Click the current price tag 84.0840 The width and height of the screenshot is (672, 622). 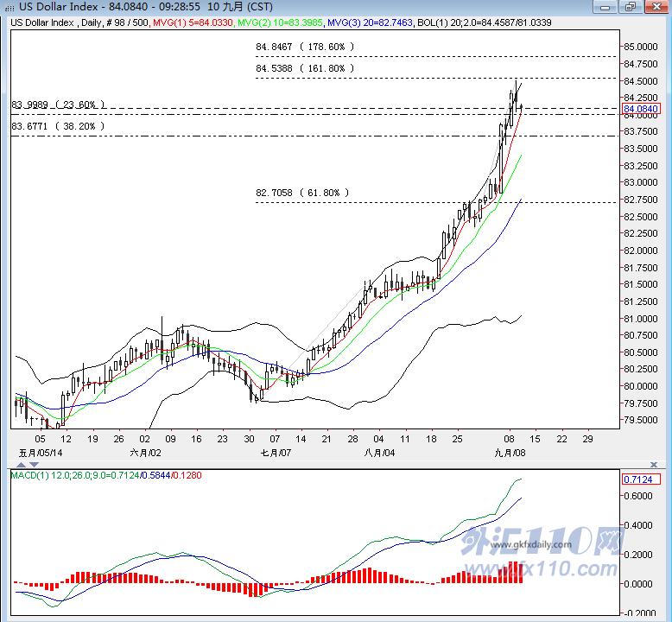[x=641, y=109]
